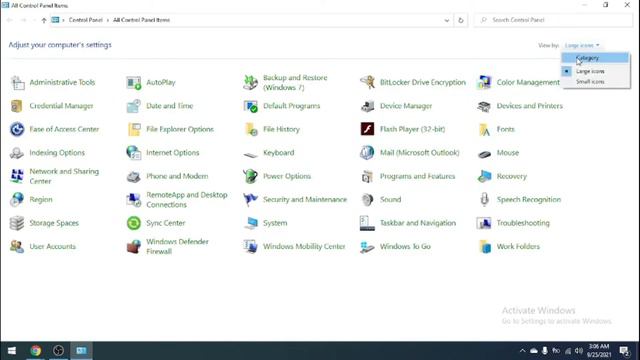
Task: Open Programs and Features icon
Action: [367, 176]
